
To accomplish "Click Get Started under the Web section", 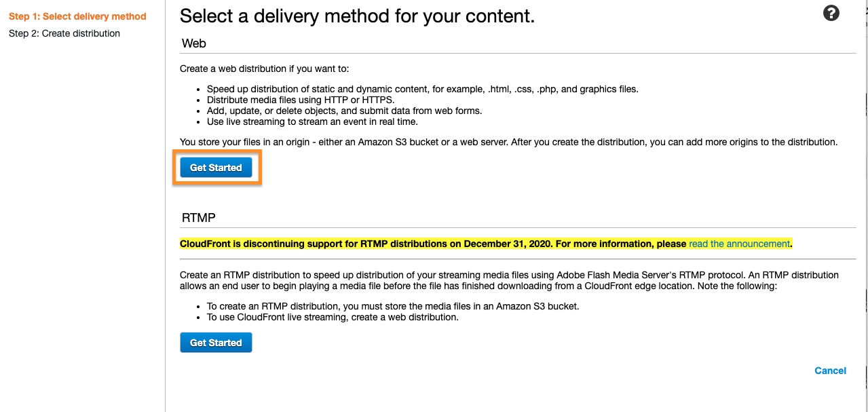I will tap(216, 168).
